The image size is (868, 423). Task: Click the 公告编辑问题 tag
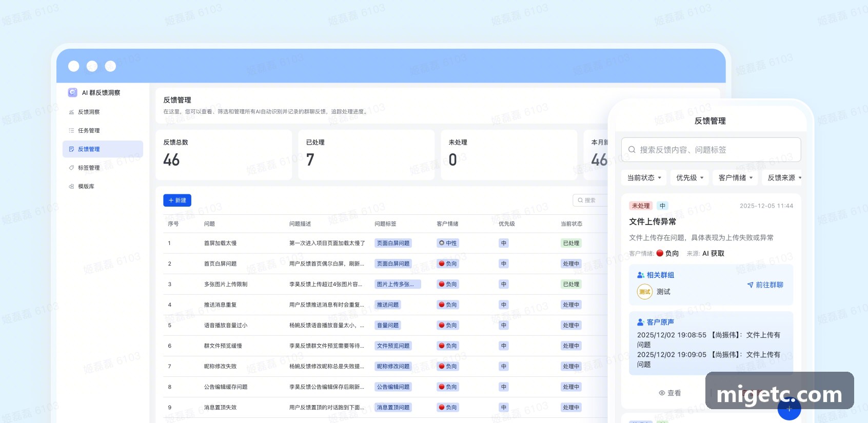(393, 387)
